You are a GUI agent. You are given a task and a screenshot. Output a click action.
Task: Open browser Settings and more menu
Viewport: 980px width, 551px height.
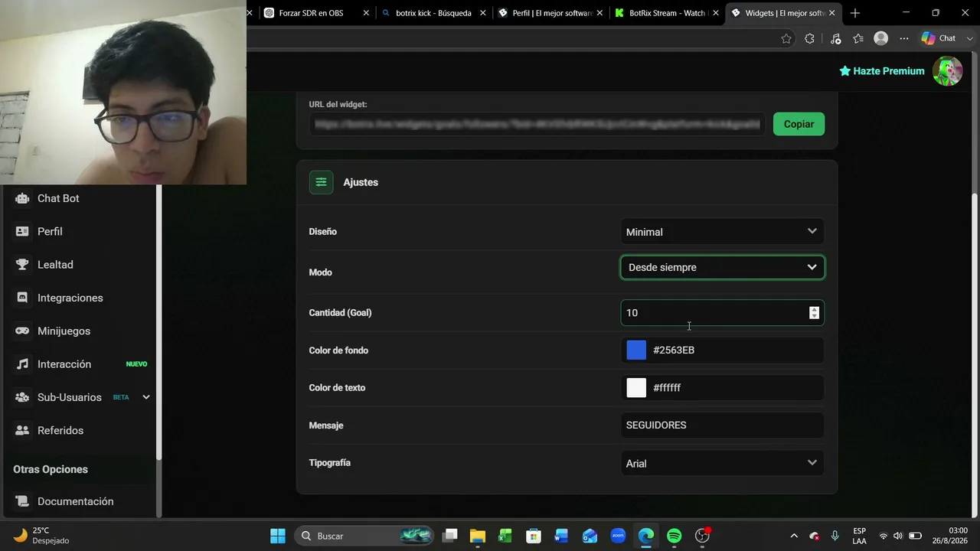904,38
